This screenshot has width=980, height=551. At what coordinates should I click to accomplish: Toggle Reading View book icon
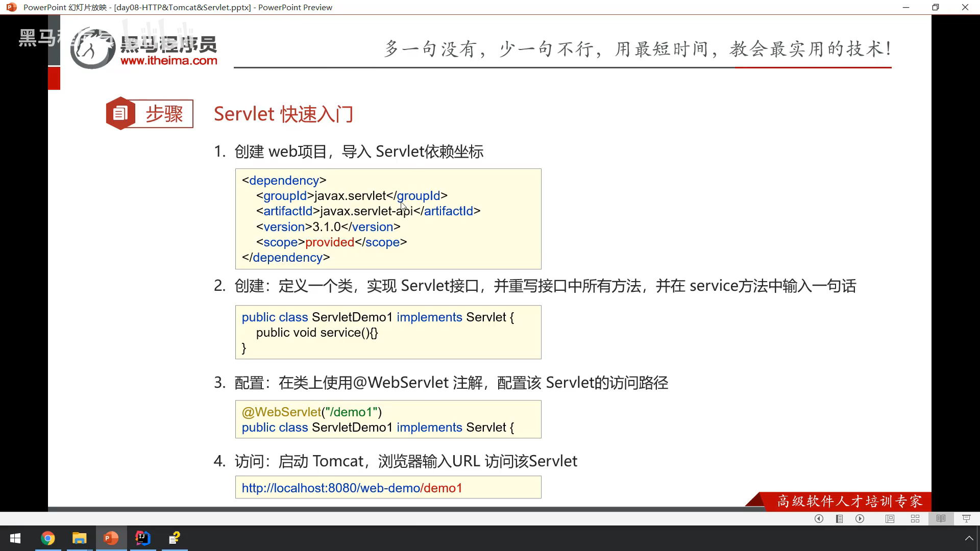click(941, 518)
